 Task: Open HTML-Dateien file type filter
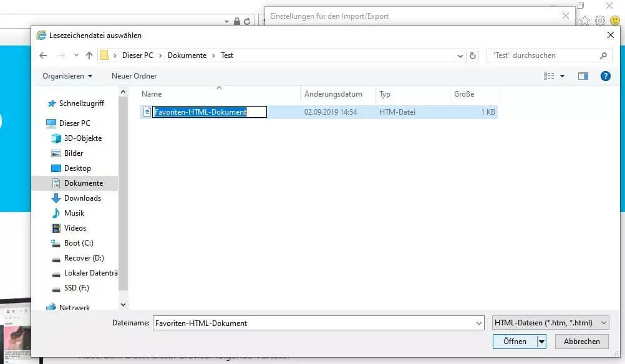(x=551, y=323)
